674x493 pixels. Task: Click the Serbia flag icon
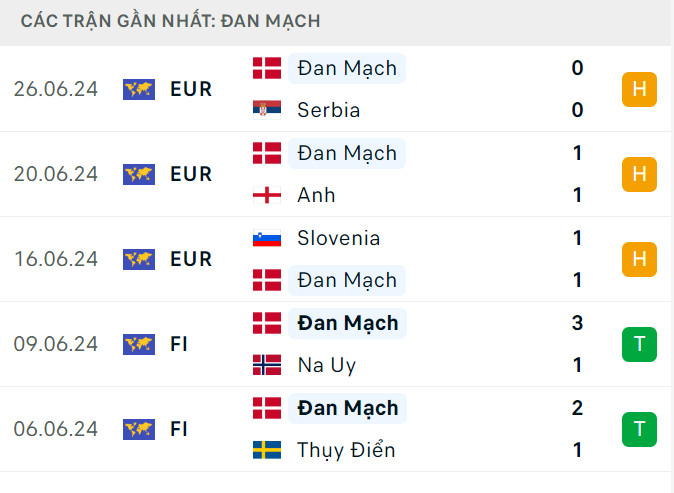coord(267,110)
